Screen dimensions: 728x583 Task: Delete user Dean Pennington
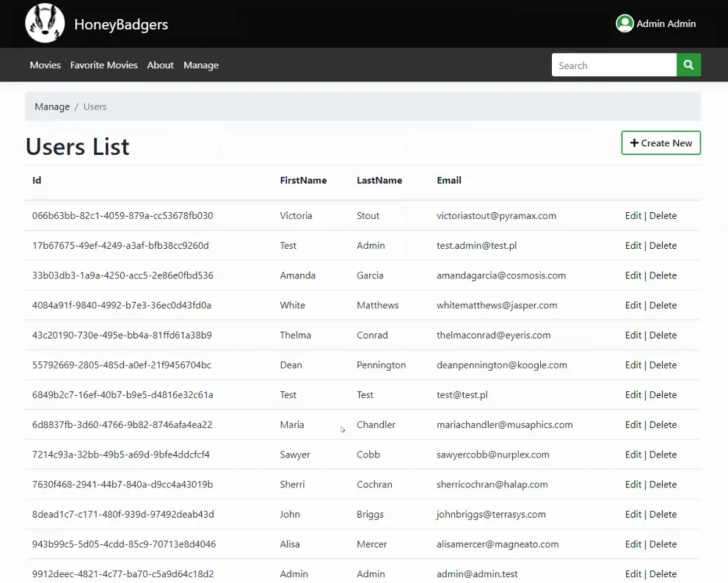pyautogui.click(x=663, y=365)
